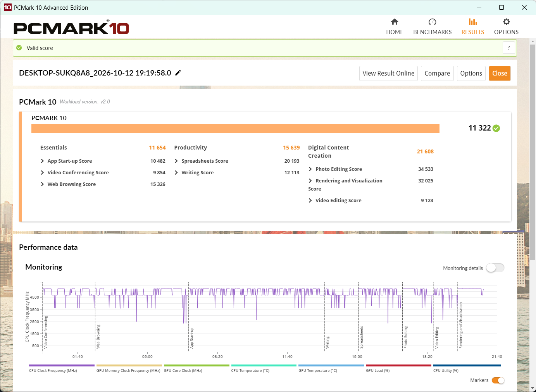Viewport: 536px width, 392px height.
Task: Click the Digital Content Creation score 21 608
Action: click(425, 151)
